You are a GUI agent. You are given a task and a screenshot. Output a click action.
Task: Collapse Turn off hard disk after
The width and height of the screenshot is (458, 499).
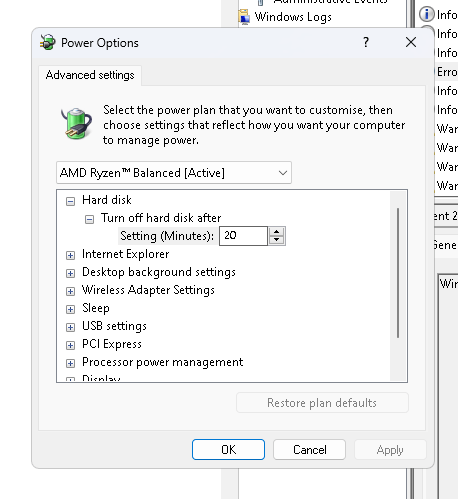[89, 219]
